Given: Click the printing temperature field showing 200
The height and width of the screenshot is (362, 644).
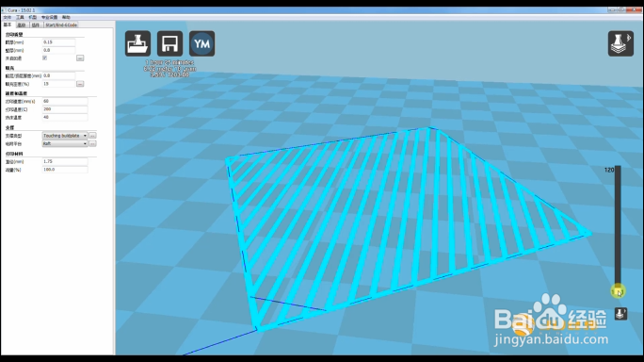Looking at the screenshot, I should (65, 109).
